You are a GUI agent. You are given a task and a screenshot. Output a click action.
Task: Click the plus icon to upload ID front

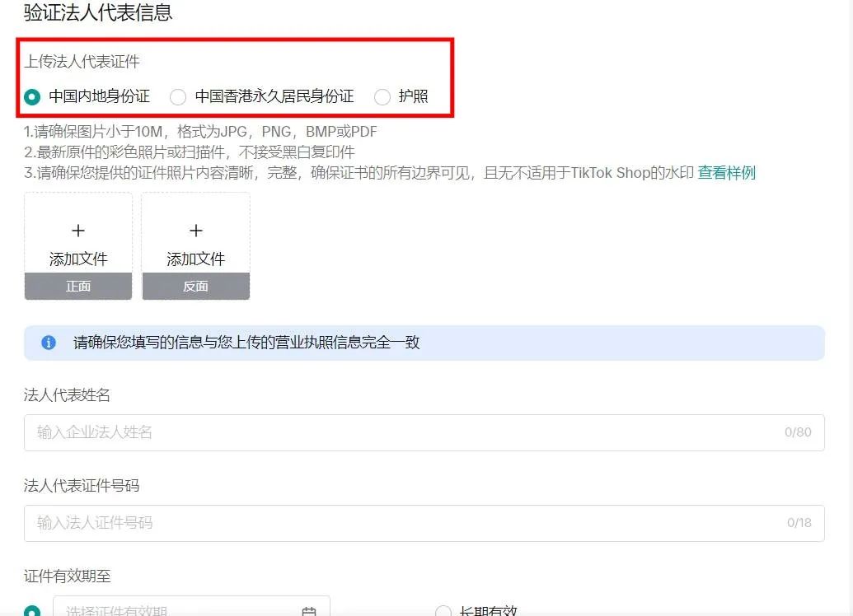click(78, 231)
